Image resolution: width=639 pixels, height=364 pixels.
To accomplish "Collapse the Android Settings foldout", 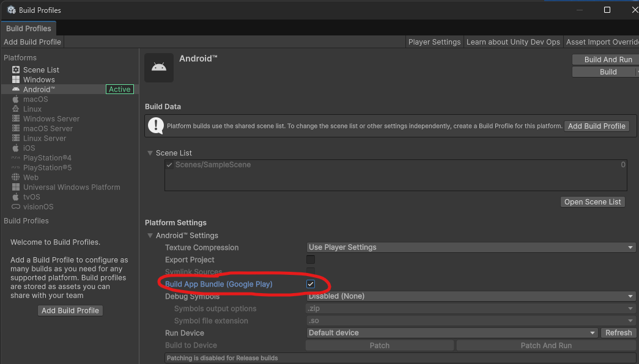I will (x=150, y=236).
